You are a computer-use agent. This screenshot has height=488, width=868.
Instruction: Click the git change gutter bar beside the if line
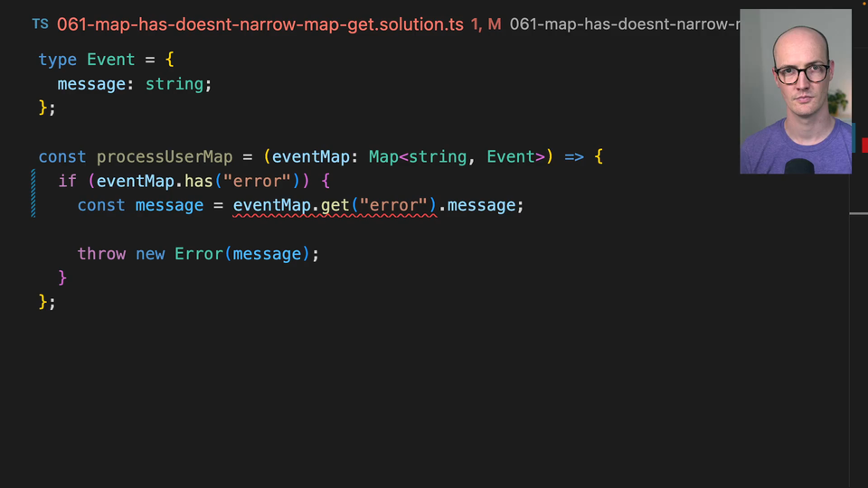click(x=33, y=181)
